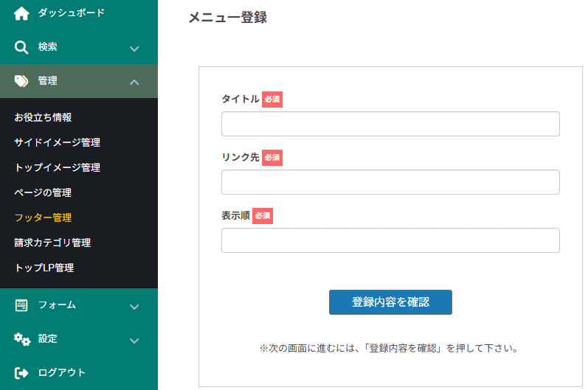
Task: Expand the 検索 menu chevron
Action: tap(134, 49)
